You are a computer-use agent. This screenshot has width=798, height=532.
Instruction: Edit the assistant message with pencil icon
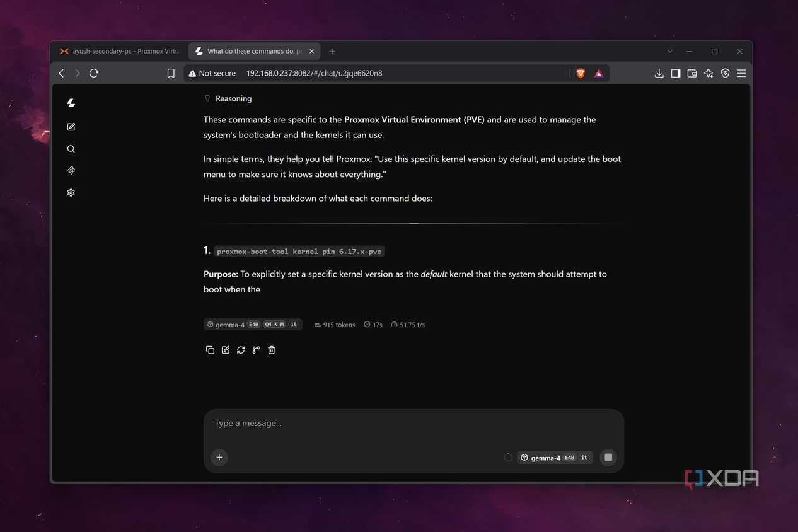(226, 350)
